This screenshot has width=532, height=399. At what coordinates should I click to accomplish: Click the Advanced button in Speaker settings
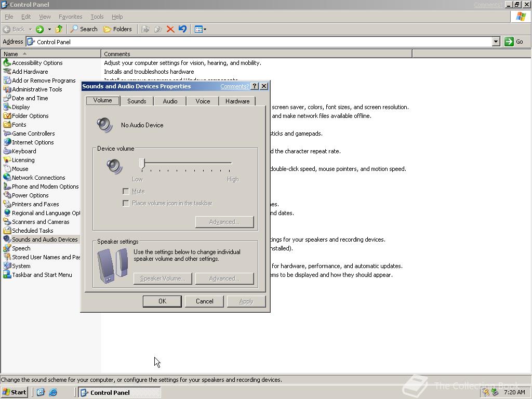pos(224,278)
